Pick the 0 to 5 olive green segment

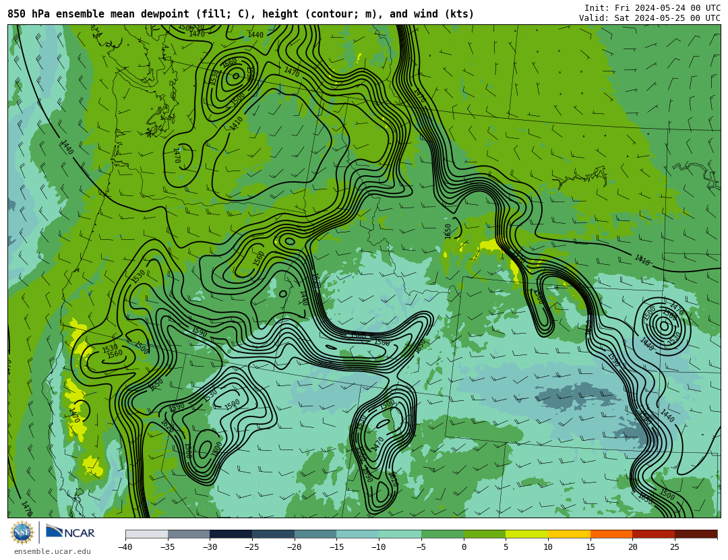485,534
